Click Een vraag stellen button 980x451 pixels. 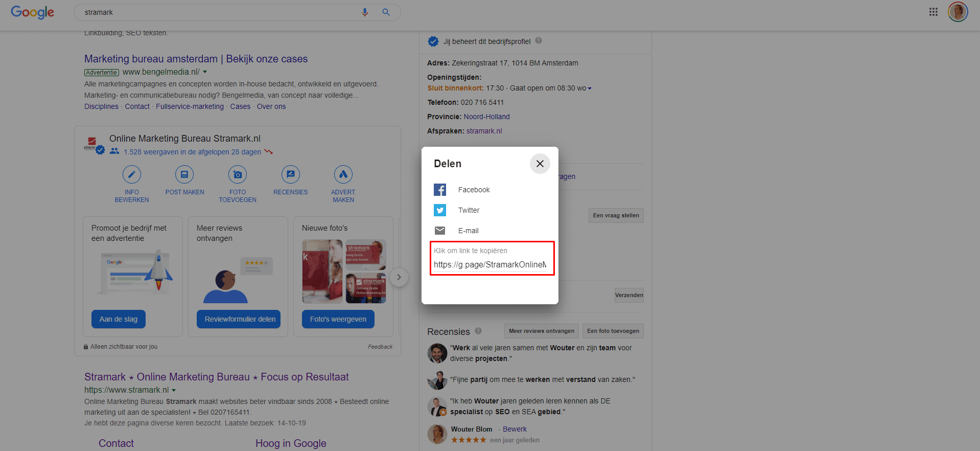click(616, 215)
